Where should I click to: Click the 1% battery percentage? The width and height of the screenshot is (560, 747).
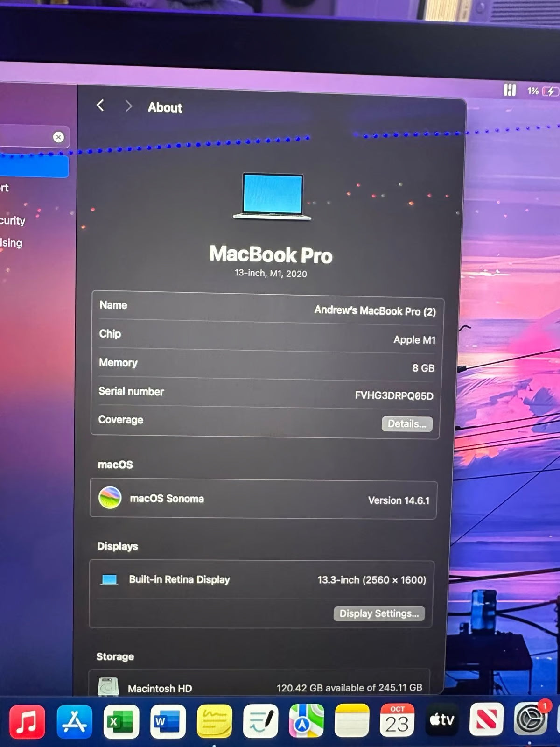533,91
